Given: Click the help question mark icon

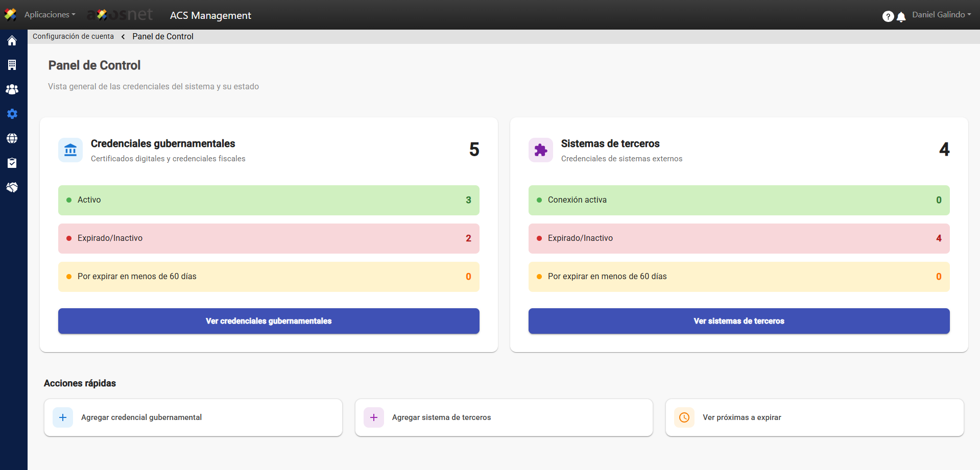Looking at the screenshot, I should 888,16.
